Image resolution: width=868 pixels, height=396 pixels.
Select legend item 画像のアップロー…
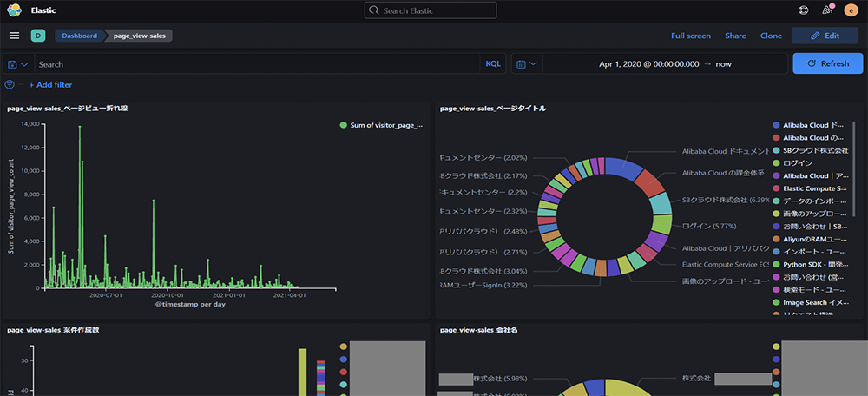809,214
